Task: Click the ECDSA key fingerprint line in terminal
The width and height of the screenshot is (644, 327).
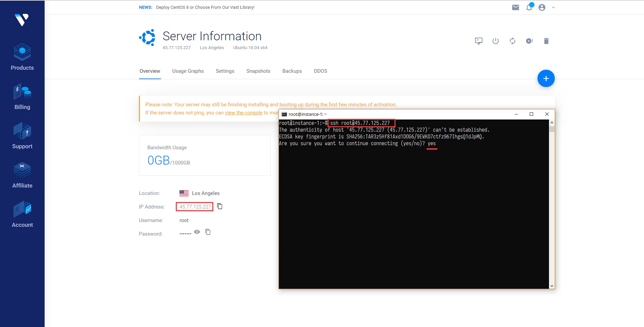Action: 382,137
